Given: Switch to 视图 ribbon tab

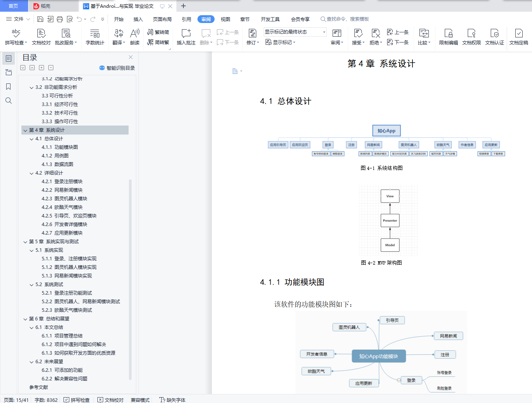Looking at the screenshot, I should [x=225, y=19].
